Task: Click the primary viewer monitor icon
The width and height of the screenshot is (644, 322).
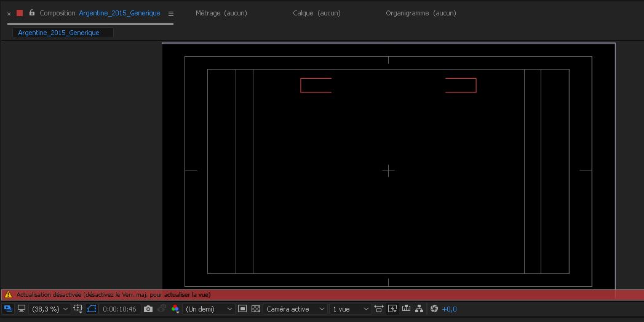Action: 22,308
